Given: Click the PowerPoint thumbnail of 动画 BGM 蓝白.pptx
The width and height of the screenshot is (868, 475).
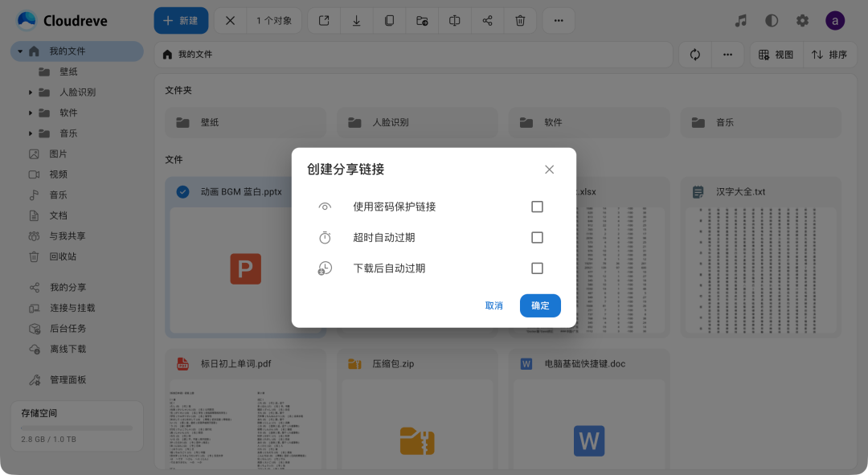Looking at the screenshot, I should [245, 269].
